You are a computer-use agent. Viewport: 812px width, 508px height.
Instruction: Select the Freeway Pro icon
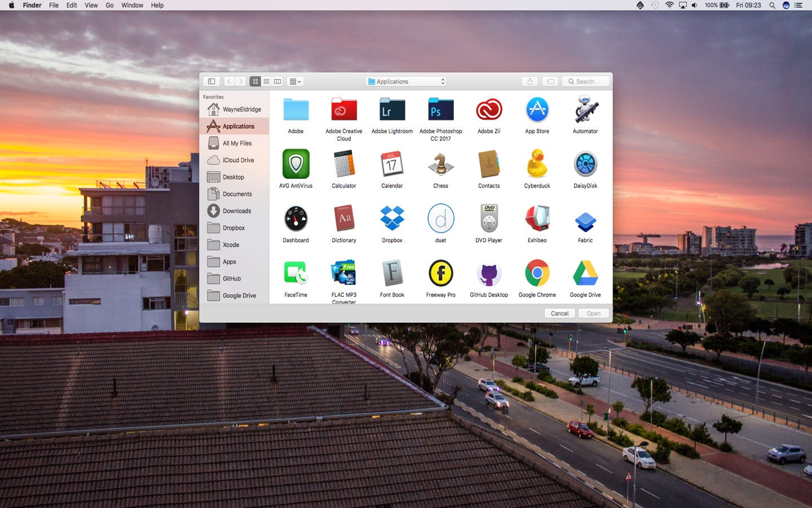(x=440, y=273)
